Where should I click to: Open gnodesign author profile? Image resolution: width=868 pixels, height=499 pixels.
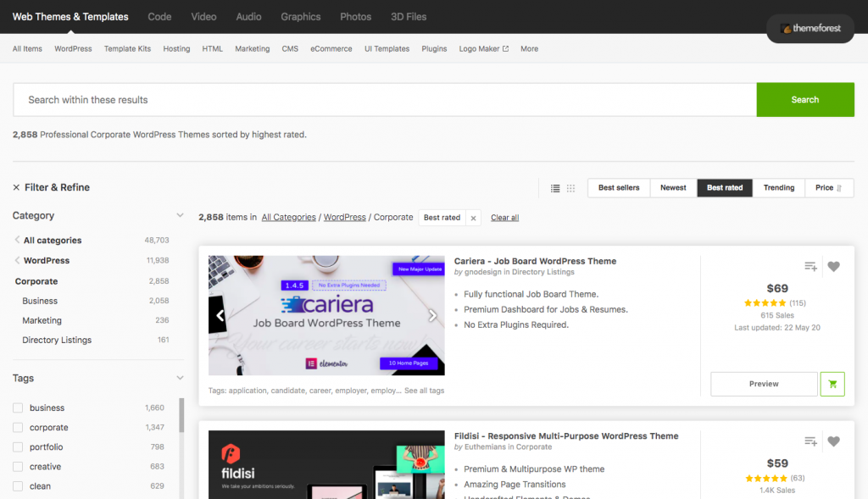(x=482, y=272)
